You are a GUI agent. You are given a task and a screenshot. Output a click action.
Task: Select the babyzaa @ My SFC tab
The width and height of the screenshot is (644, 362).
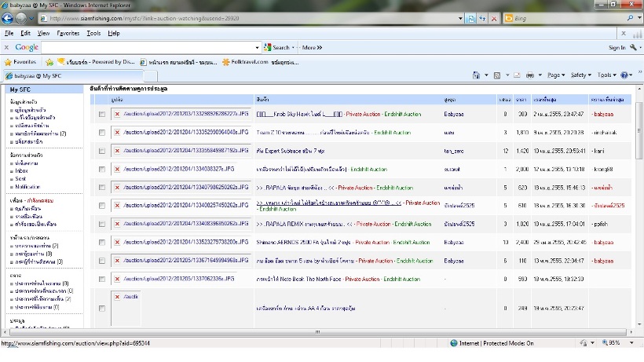point(74,76)
